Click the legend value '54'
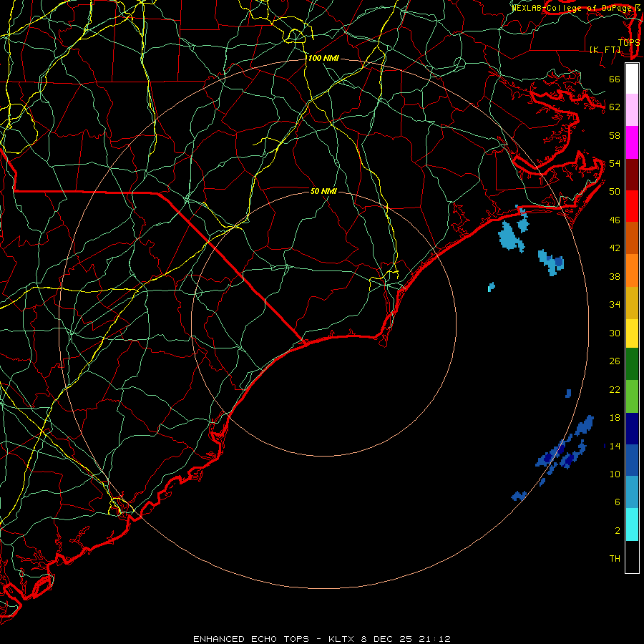Viewport: 644px width, 644px height. 615,163
